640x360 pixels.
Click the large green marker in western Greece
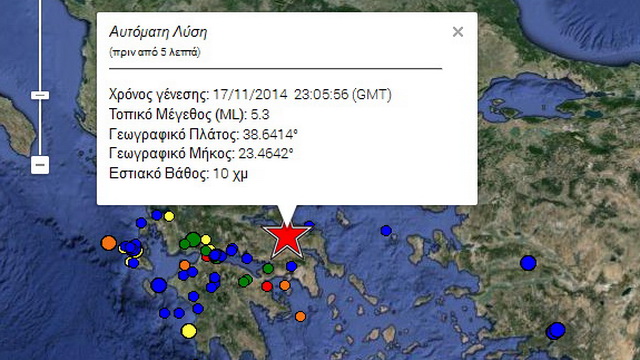tap(193, 239)
